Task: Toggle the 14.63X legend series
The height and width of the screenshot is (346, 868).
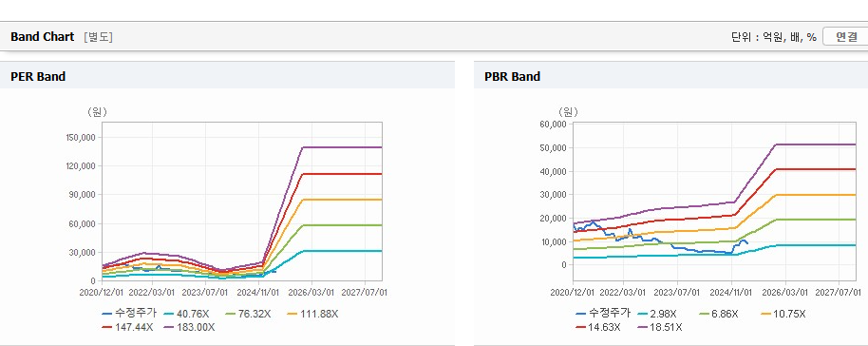Action: click(x=599, y=327)
